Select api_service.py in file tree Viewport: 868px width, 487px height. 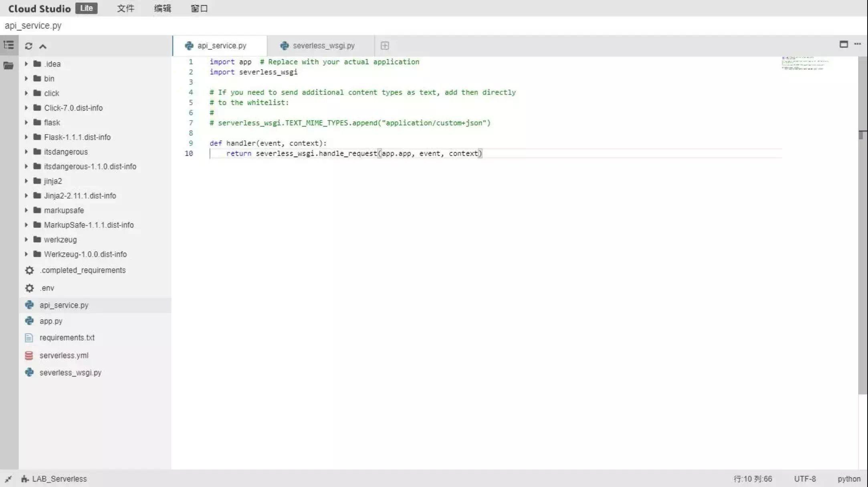click(95, 305)
